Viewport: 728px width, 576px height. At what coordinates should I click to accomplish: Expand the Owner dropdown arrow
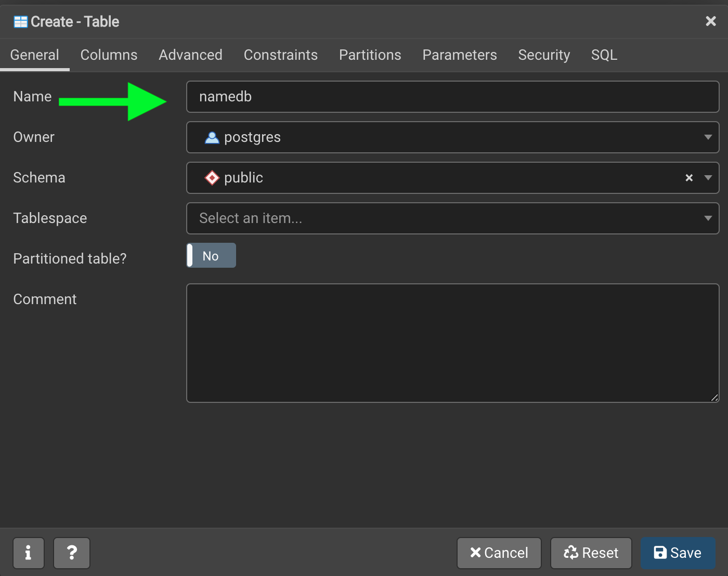pyautogui.click(x=708, y=137)
